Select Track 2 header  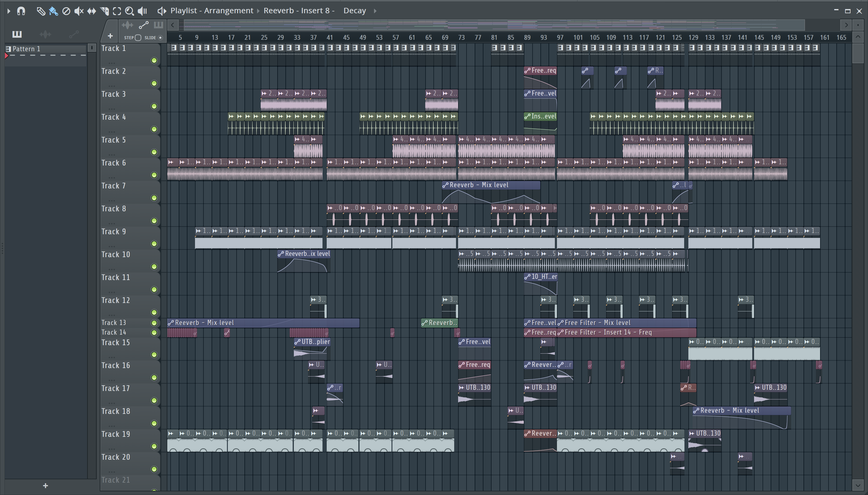click(x=130, y=77)
